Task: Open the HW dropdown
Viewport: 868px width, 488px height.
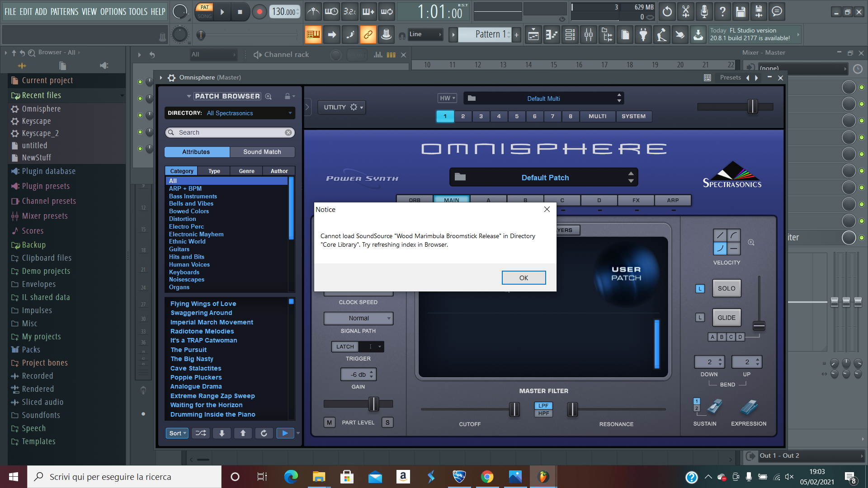Action: (x=448, y=98)
